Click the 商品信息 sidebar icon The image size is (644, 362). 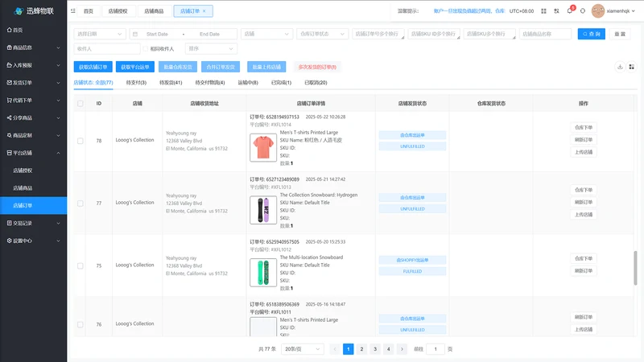pyautogui.click(x=10, y=47)
